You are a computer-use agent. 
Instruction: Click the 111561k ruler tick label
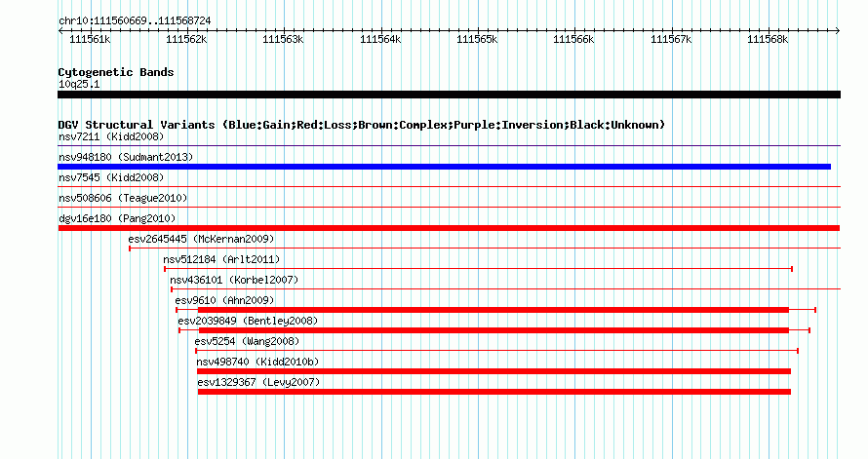[90, 39]
